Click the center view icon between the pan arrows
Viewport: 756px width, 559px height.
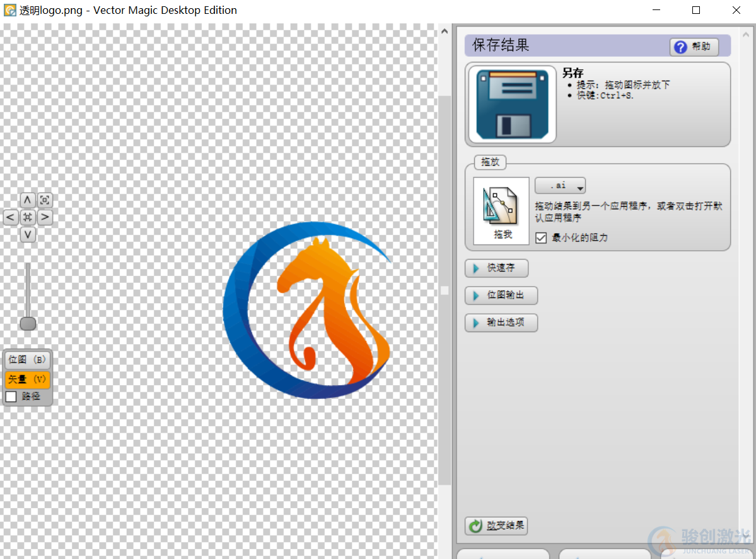28,217
